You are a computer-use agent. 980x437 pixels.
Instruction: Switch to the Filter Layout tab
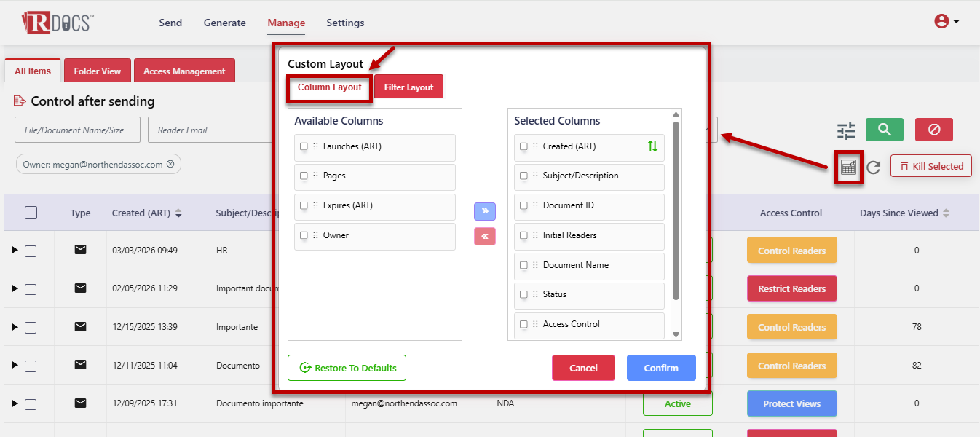pos(408,87)
